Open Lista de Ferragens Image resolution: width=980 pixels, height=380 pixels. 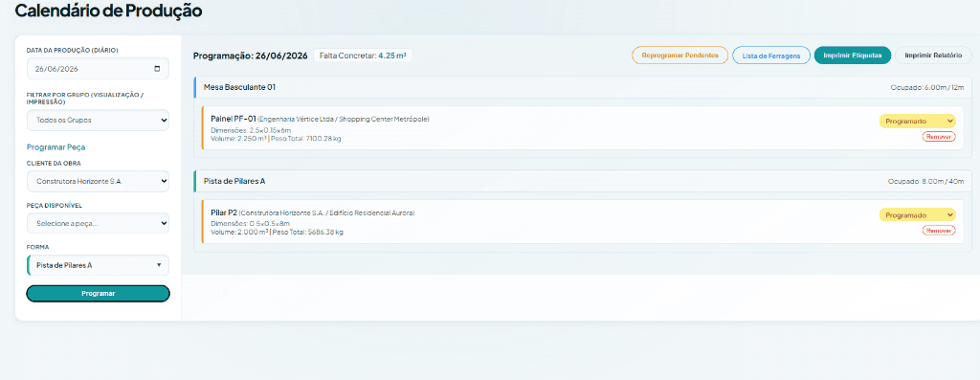point(771,56)
